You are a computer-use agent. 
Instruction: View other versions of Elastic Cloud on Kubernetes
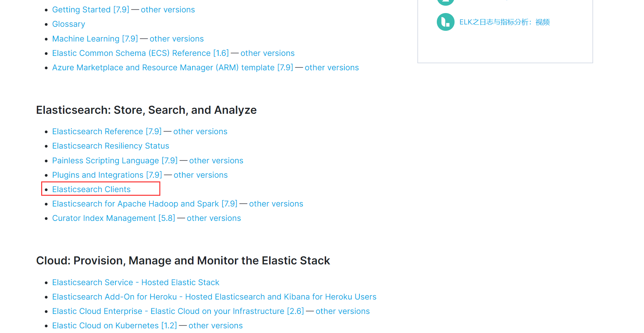pyautogui.click(x=216, y=326)
